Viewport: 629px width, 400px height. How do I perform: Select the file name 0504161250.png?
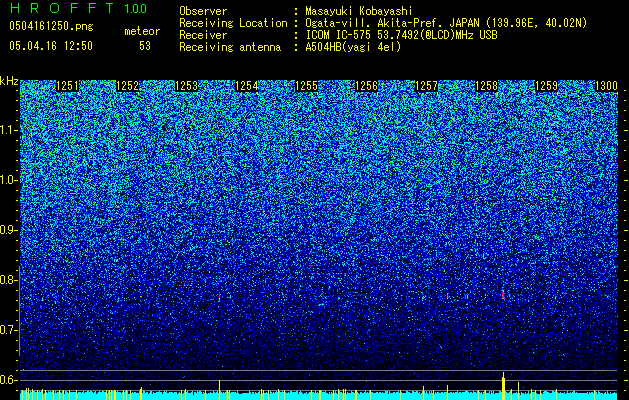[51, 26]
